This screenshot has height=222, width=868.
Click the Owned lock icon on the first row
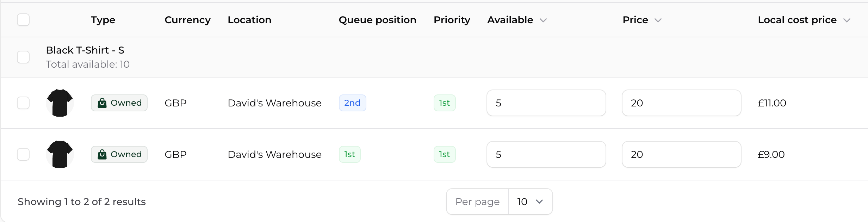tap(102, 103)
